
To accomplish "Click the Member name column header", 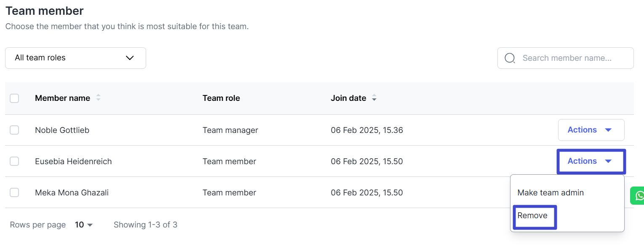I will [x=62, y=98].
